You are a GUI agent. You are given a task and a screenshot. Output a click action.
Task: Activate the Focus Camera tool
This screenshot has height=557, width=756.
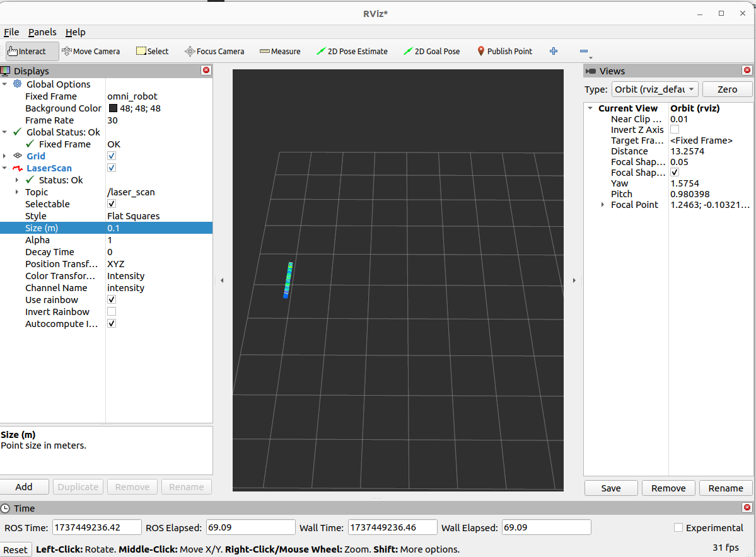coord(214,51)
